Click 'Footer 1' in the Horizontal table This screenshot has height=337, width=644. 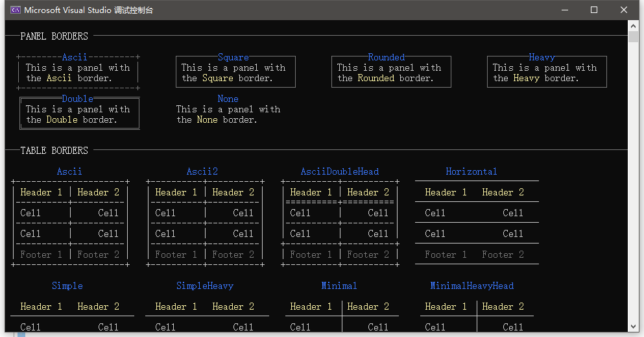[446, 255]
